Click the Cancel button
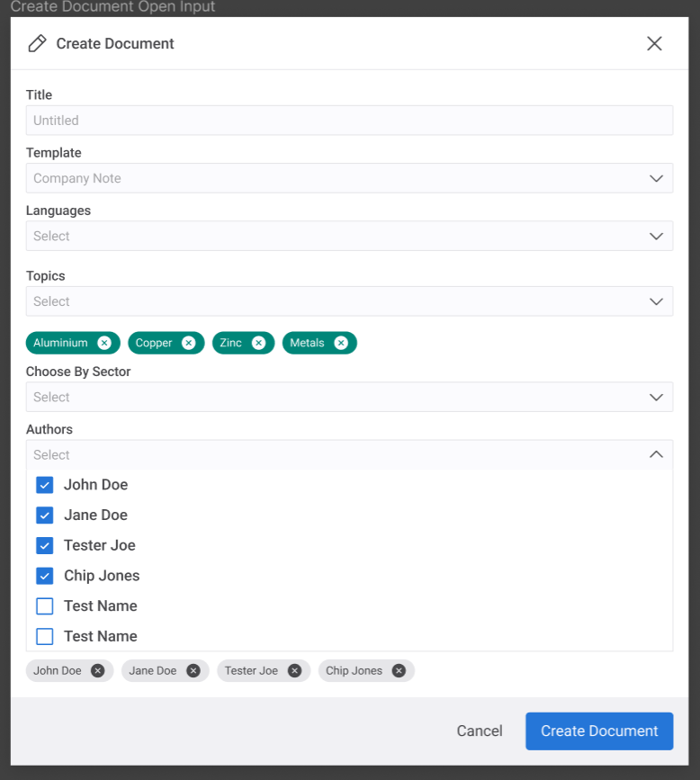 [x=480, y=731]
